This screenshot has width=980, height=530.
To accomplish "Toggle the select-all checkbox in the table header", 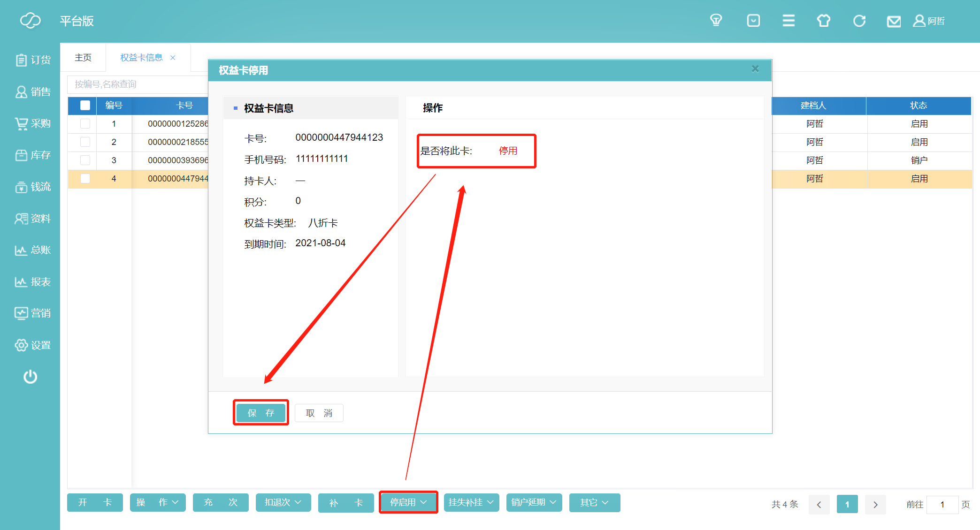I will (85, 106).
